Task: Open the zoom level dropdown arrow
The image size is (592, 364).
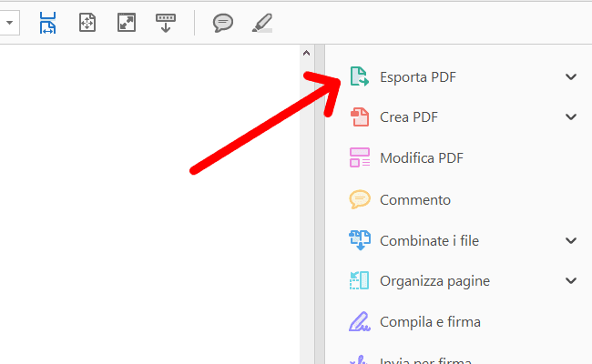Action: 11,23
